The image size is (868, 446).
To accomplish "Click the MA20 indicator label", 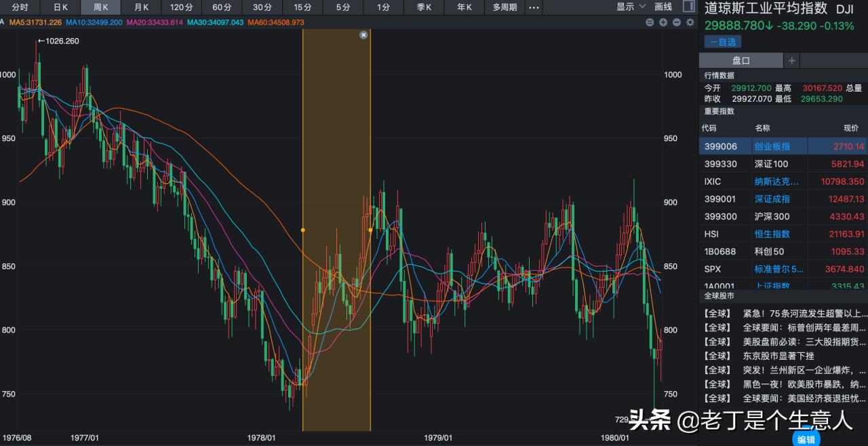I will point(155,22).
